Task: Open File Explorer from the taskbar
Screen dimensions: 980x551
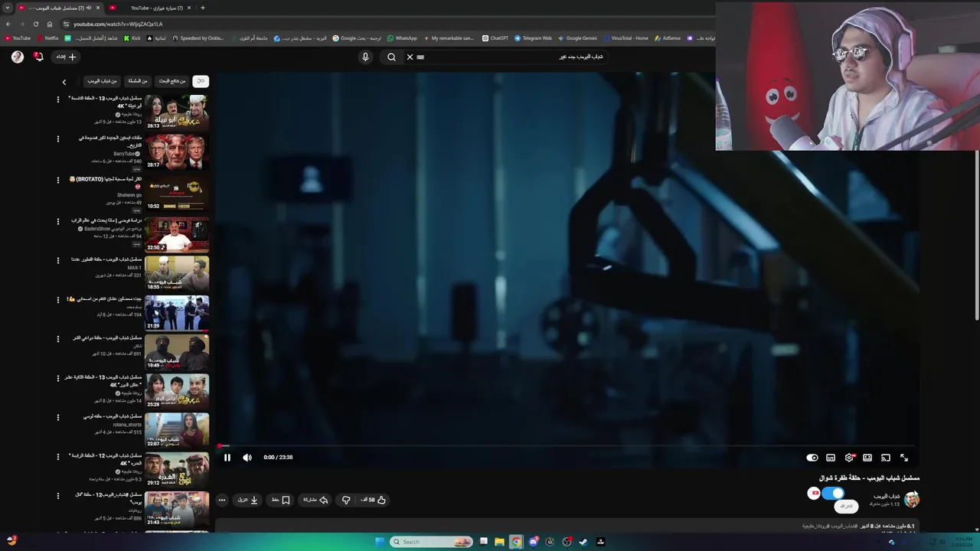Action: coord(499,542)
